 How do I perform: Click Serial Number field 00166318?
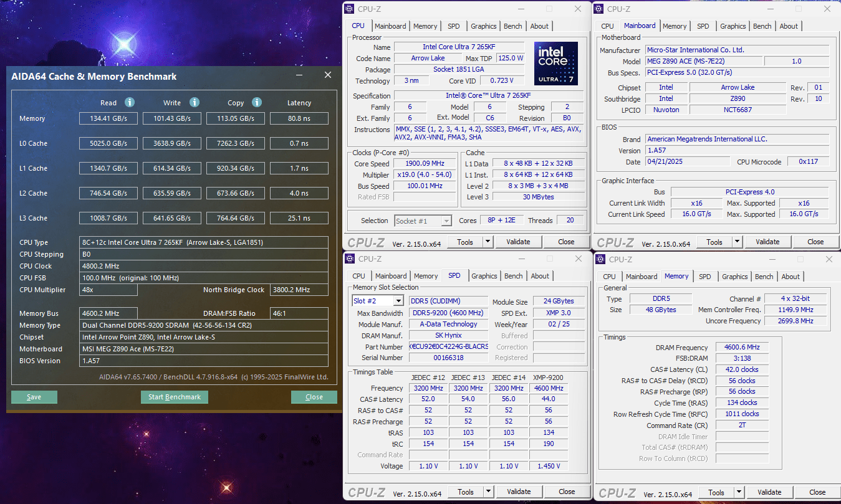[x=448, y=358]
